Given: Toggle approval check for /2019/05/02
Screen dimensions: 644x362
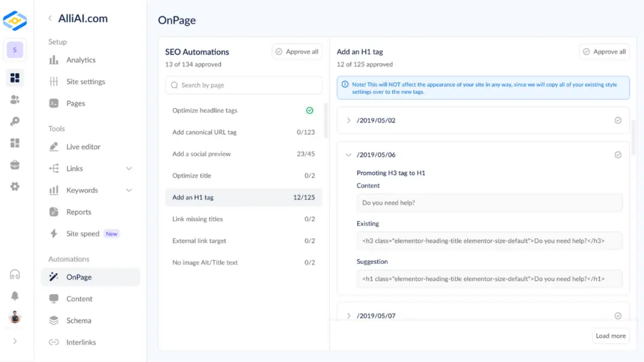Looking at the screenshot, I should tap(618, 120).
